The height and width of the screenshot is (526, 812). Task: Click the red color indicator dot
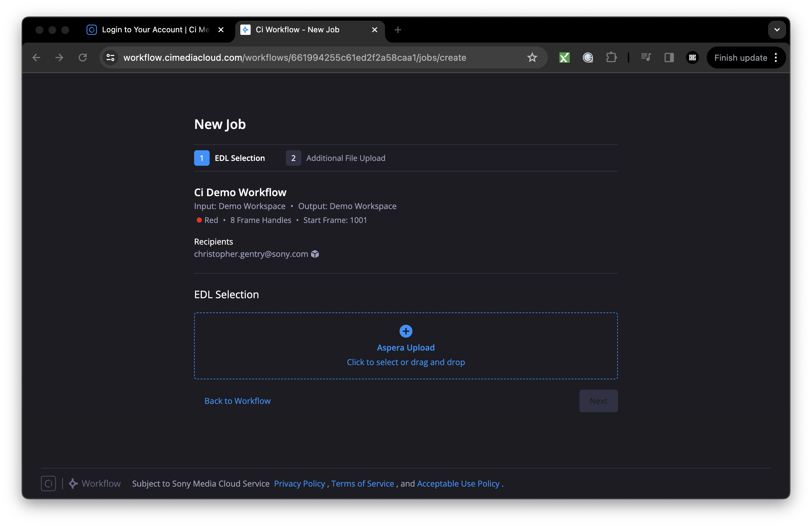pyautogui.click(x=199, y=220)
